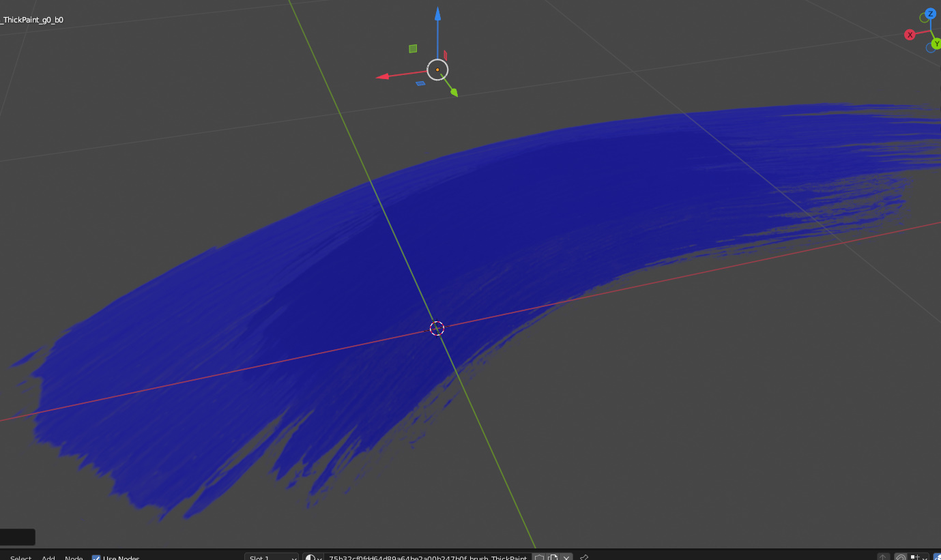The width and height of the screenshot is (941, 560).
Task: Click the Copy Material duplicate icon
Action: [x=553, y=557]
